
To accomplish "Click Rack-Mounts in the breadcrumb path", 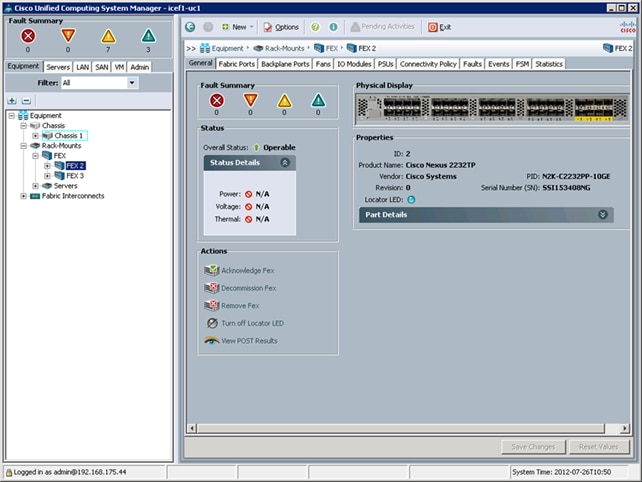I will pyautogui.click(x=279, y=48).
